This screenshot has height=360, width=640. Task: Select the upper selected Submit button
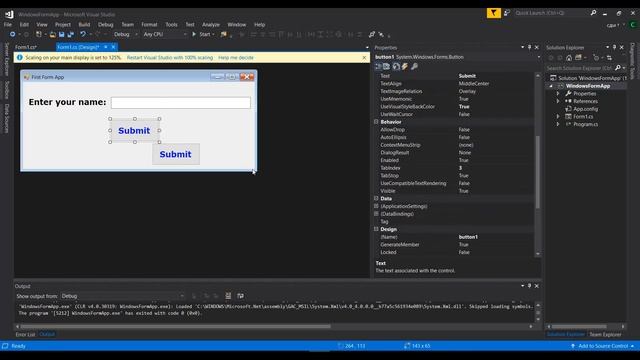point(135,131)
